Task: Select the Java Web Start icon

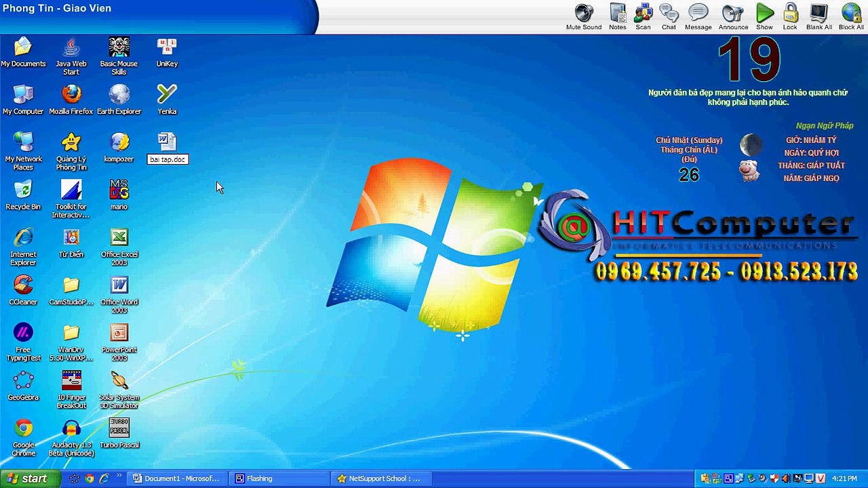Action: tap(71, 56)
